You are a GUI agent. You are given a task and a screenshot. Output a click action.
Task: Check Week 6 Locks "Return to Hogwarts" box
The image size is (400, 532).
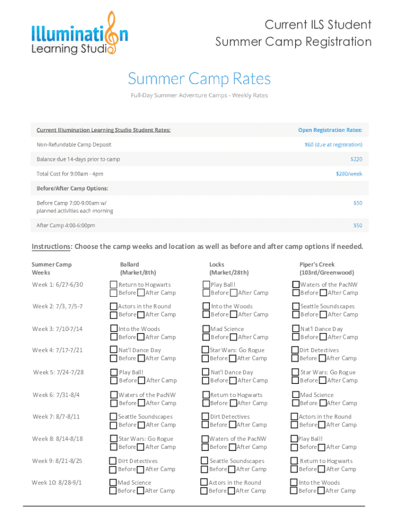tap(205, 395)
